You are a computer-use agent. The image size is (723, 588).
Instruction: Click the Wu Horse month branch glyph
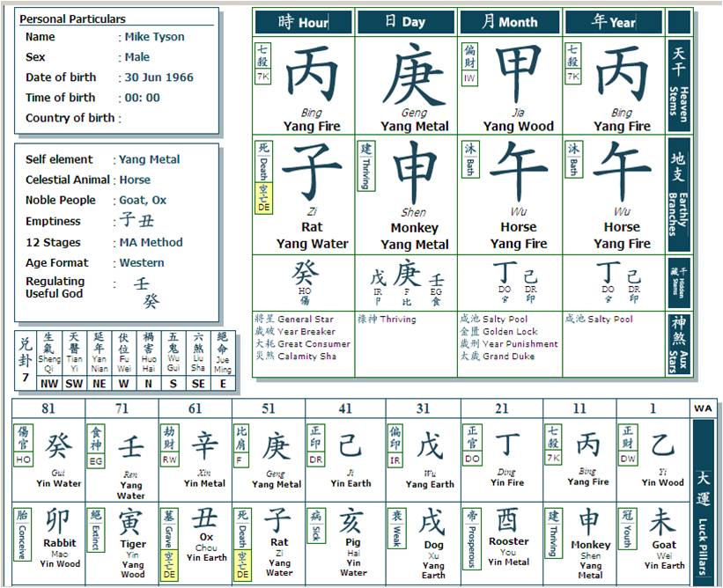[519, 172]
